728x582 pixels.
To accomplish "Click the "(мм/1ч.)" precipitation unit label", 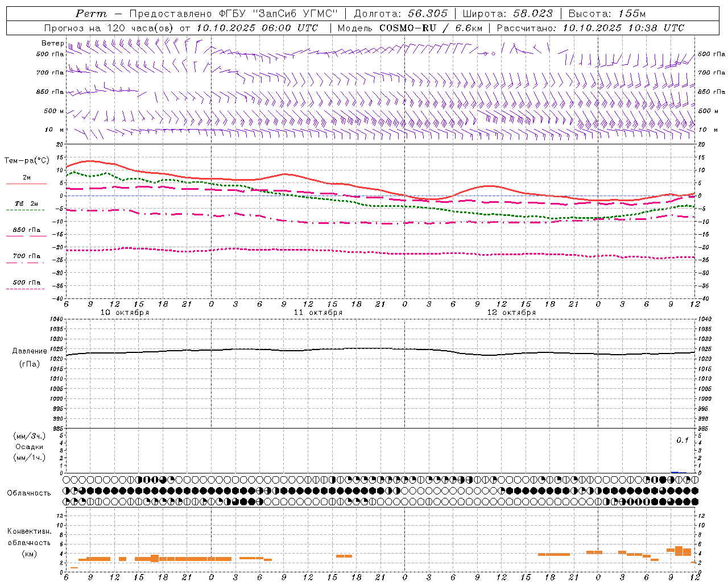I will click(30, 458).
